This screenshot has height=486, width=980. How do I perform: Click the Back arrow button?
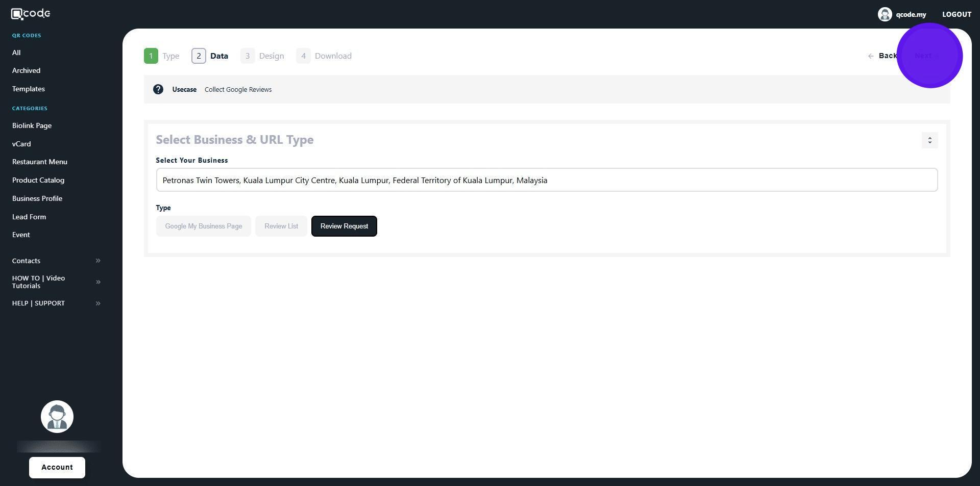[x=882, y=56]
